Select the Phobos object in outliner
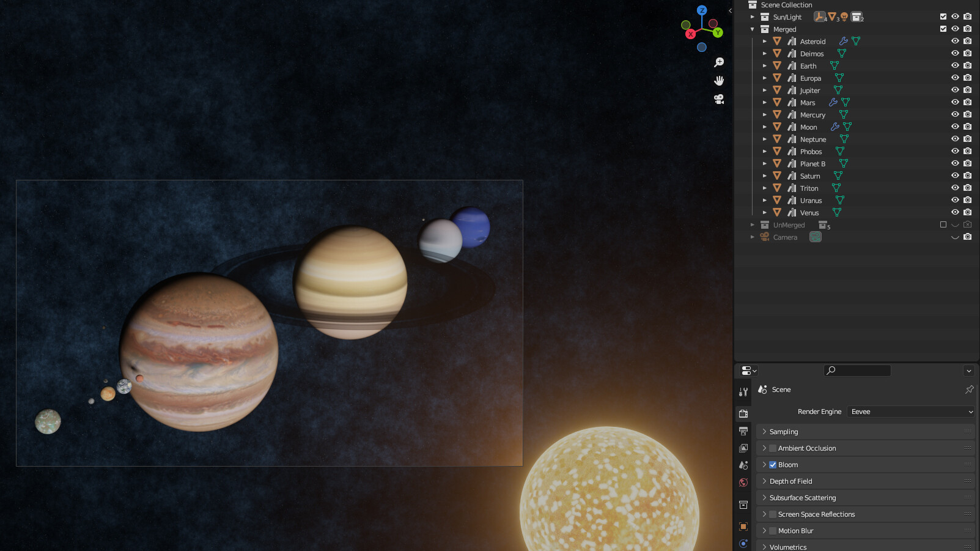This screenshot has height=551, width=980. pos(811,152)
